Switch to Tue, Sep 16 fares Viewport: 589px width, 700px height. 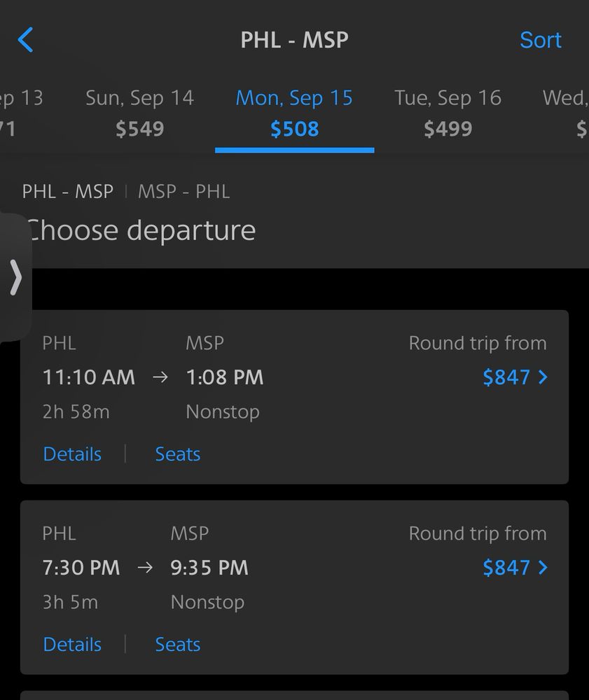pyautogui.click(x=448, y=113)
